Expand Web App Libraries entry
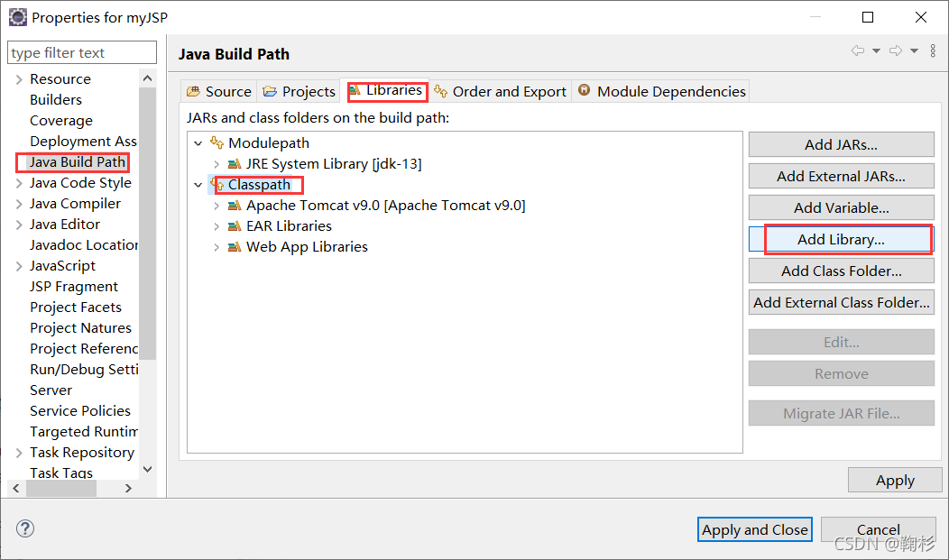The height and width of the screenshot is (560, 949). click(x=217, y=247)
